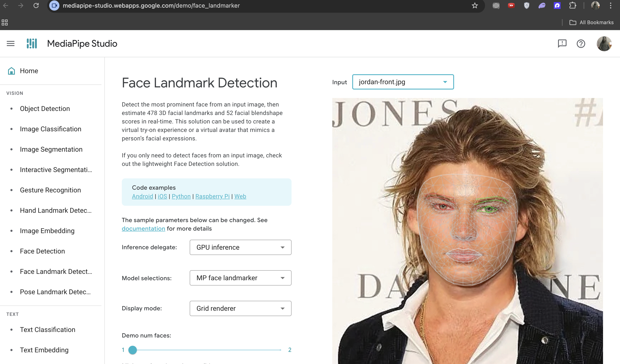The height and width of the screenshot is (364, 620).
Task: Click the red YouTube-style extension icon
Action: (511, 6)
